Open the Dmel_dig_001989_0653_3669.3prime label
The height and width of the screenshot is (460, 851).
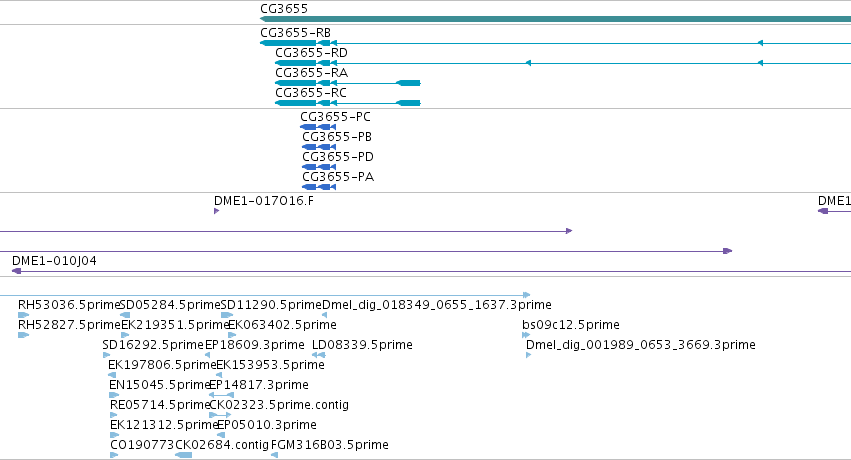[640, 345]
